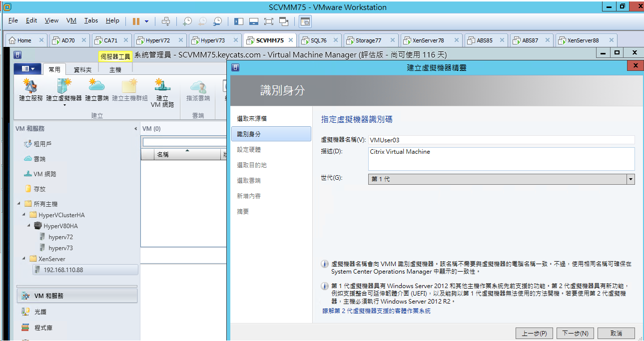Open the 瞭解第 2 代虛擬機器 link

click(x=376, y=311)
